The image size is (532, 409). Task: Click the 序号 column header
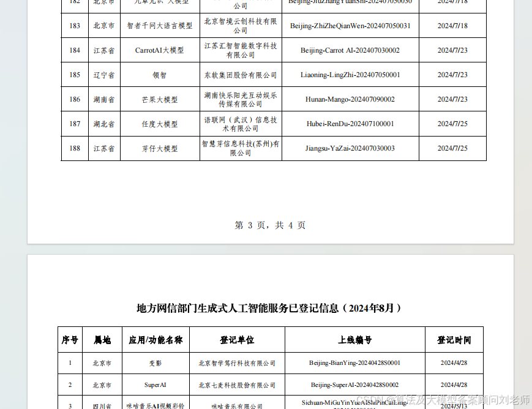pos(70,340)
